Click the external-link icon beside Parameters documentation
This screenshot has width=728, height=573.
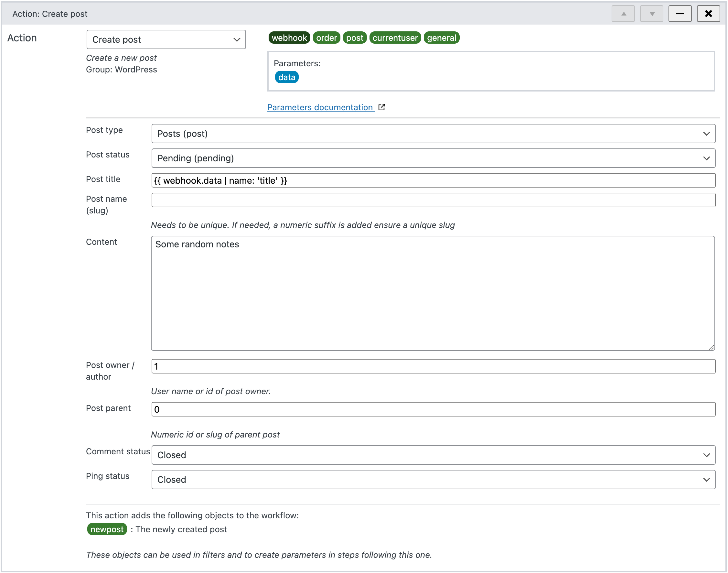[382, 107]
